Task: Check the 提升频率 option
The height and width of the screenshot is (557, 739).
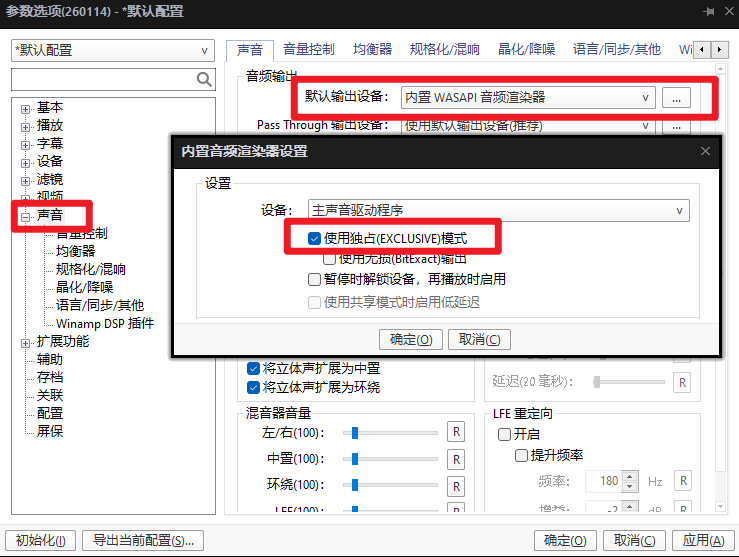Action: click(x=521, y=455)
